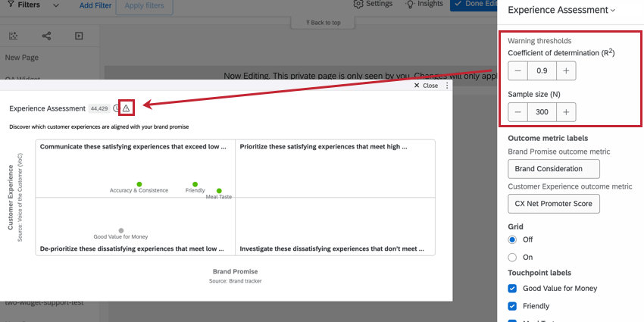Expand the Experience Assessment panel dropdown
The image size is (644, 322).
coord(613,11)
